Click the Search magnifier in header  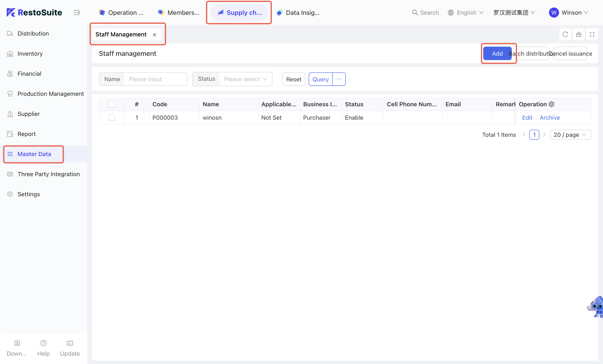click(x=415, y=13)
